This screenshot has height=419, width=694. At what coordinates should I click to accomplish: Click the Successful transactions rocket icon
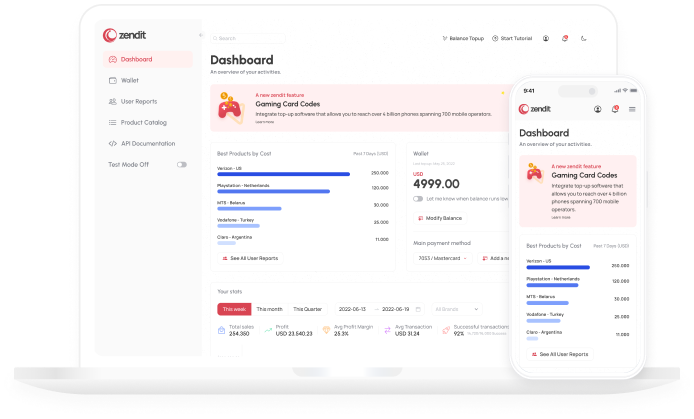pos(446,330)
